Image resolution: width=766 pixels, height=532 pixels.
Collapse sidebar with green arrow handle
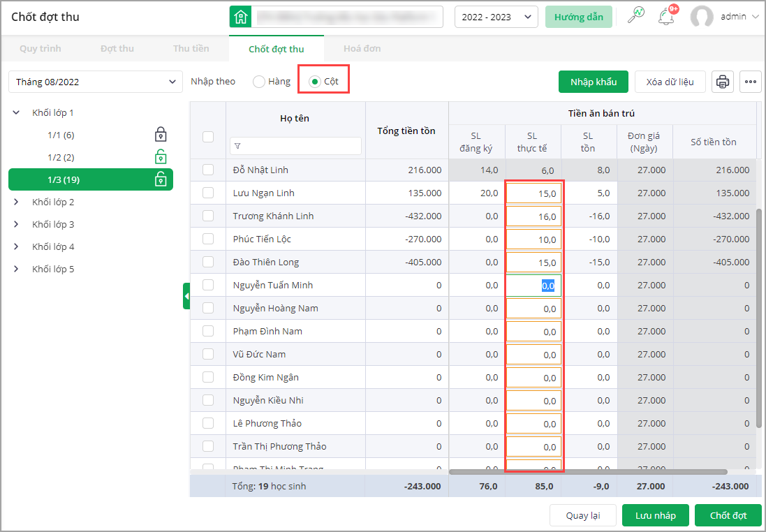pos(186,296)
